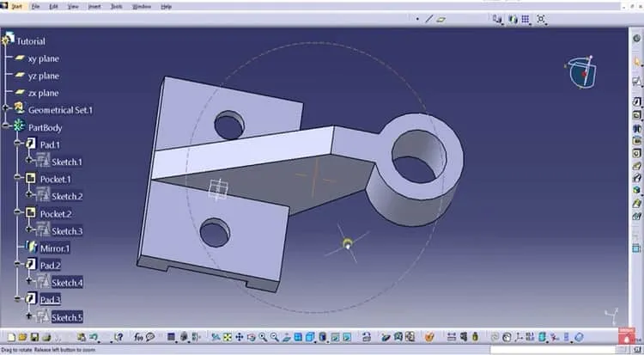This screenshot has width=644, height=355.
Task: Click the Open file folder icon
Action: point(22,337)
